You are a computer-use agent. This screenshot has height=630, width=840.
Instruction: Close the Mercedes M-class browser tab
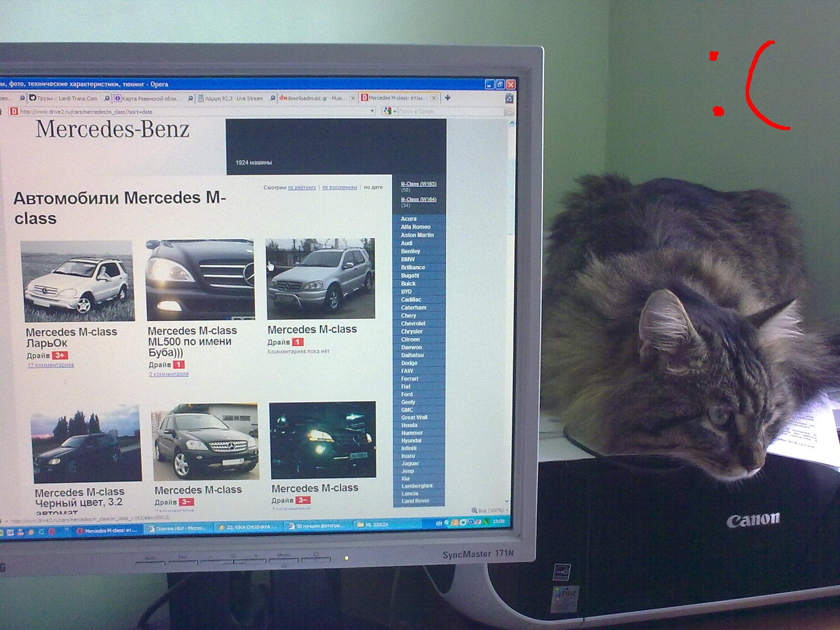pos(434,98)
